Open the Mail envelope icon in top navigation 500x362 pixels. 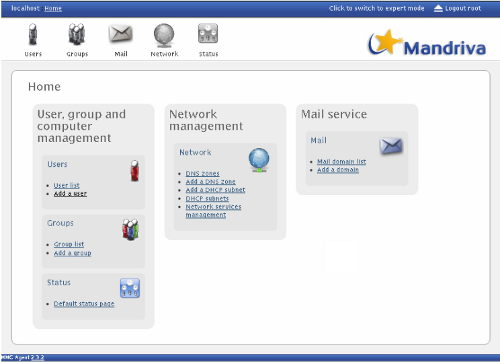point(120,34)
